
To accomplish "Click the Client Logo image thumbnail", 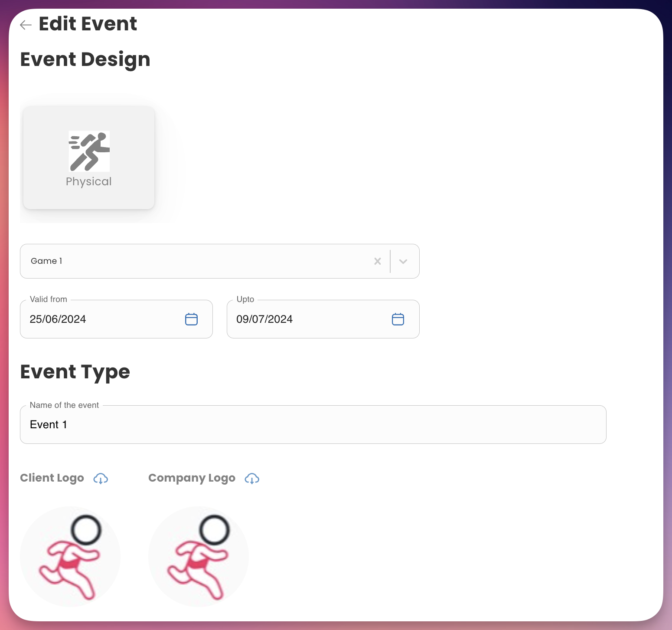I will pyautogui.click(x=70, y=557).
